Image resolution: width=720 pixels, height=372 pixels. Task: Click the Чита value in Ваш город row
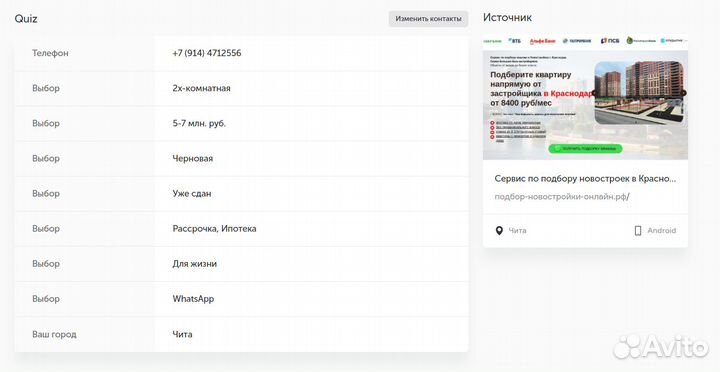(182, 334)
